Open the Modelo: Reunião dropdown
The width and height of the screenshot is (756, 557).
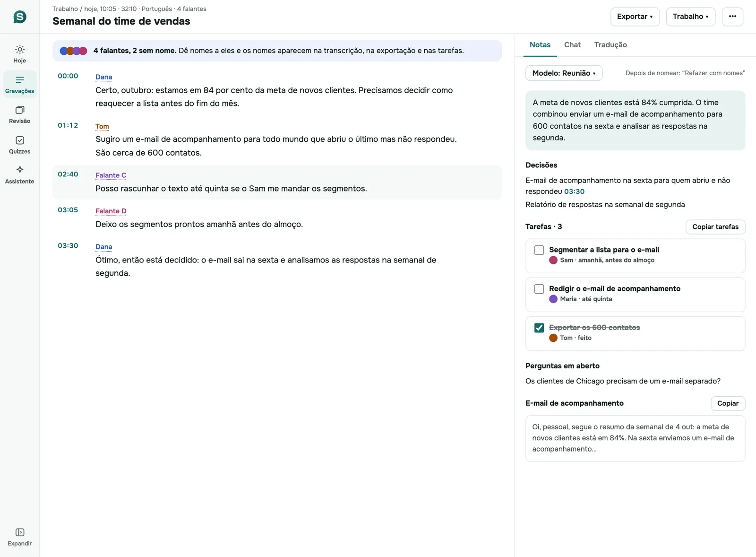pos(564,73)
